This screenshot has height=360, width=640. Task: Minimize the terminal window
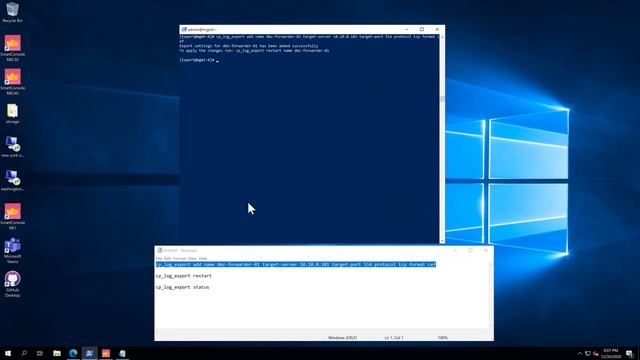coord(407,29)
